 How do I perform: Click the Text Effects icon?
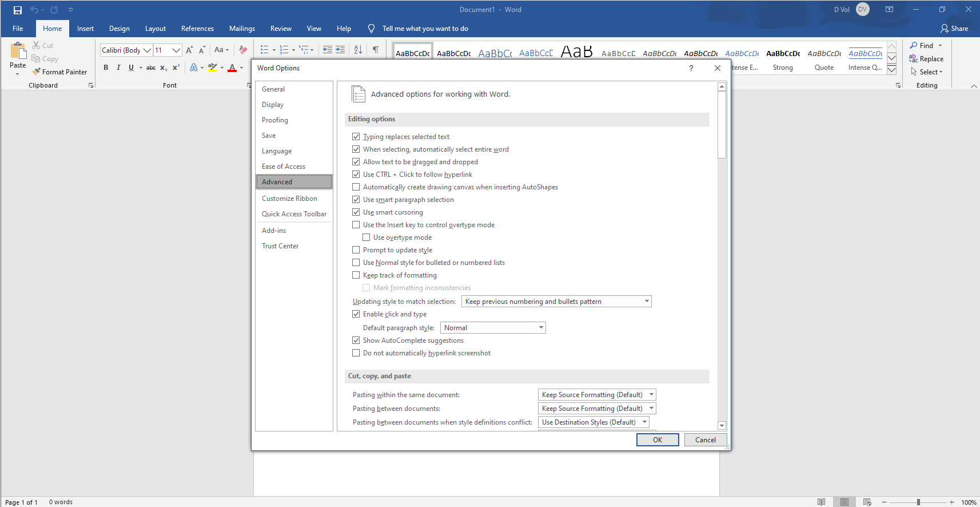194,68
